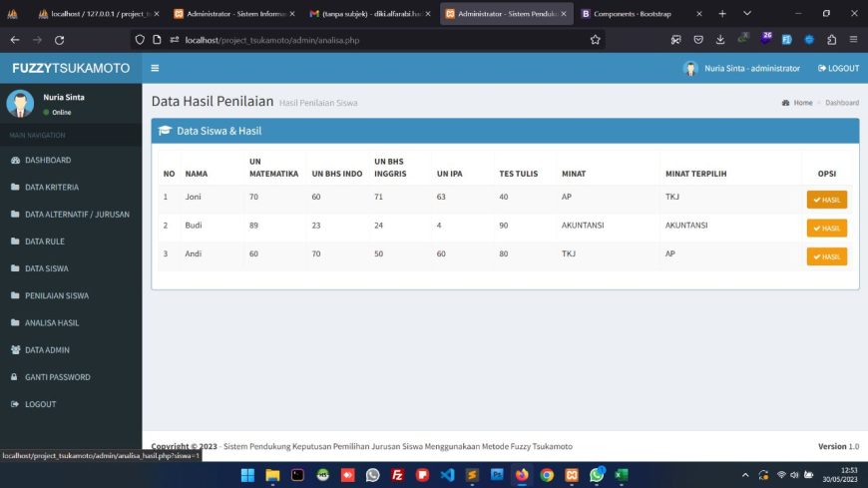Open a new browser tab with the plus icon
Viewport: 868px width, 488px height.
[x=722, y=14]
